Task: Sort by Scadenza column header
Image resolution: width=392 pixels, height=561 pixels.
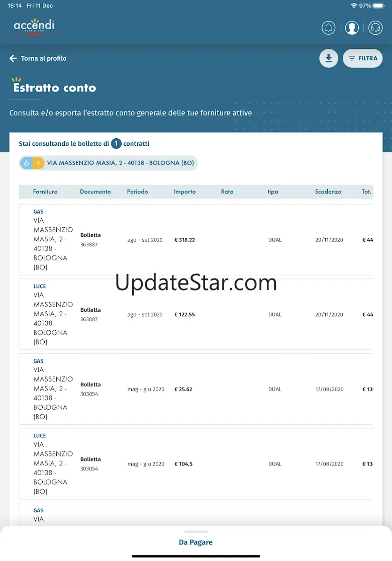Action: pos(328,192)
